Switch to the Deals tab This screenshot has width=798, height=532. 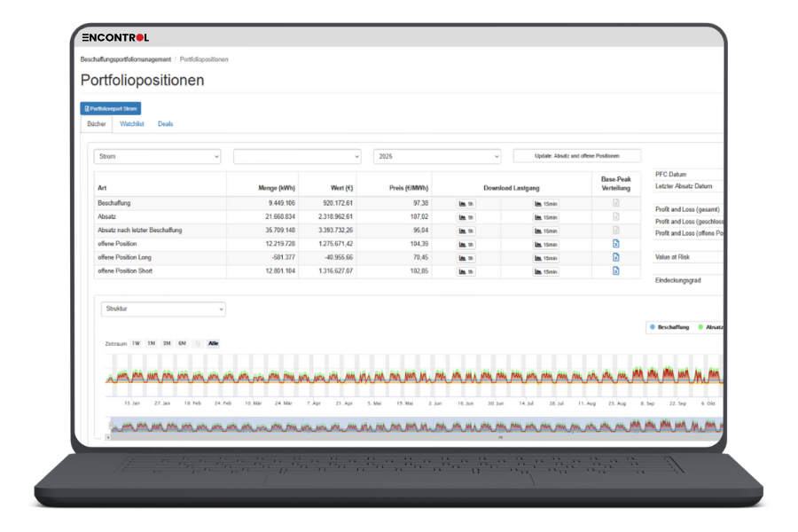(168, 123)
